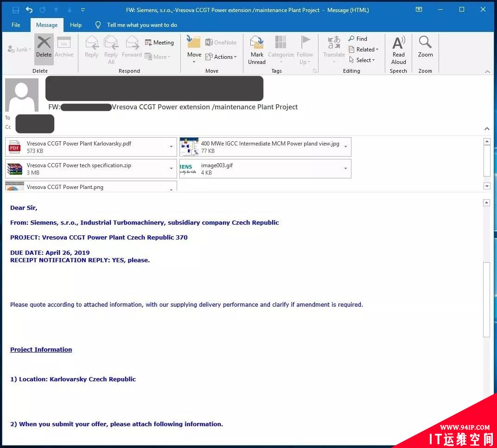
Task: Start Read Aloud
Action: coord(398,50)
